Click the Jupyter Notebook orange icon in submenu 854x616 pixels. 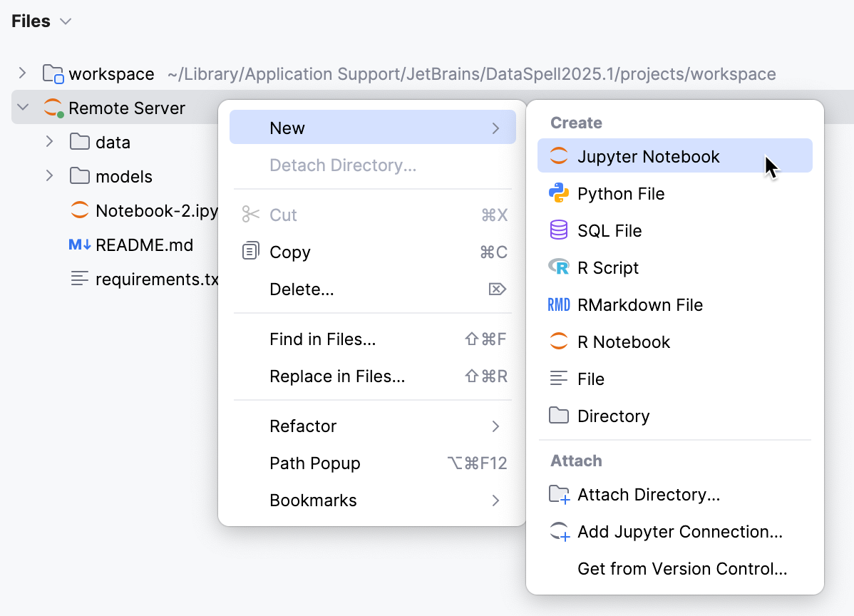(x=558, y=155)
